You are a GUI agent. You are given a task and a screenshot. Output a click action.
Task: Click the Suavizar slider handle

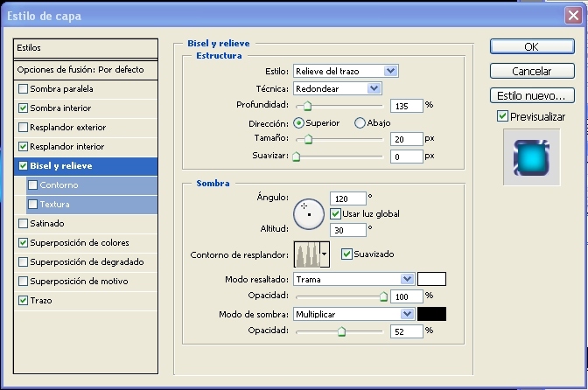[x=297, y=157]
